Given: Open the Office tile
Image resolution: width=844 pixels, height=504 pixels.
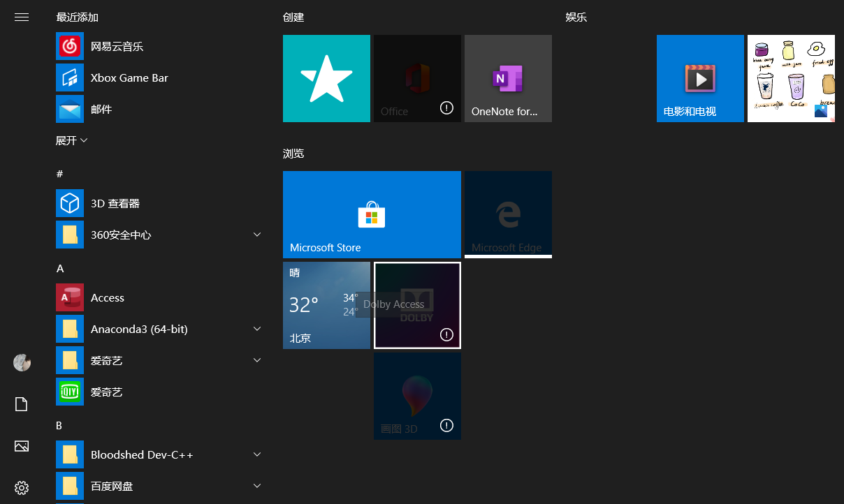Looking at the screenshot, I should [417, 78].
